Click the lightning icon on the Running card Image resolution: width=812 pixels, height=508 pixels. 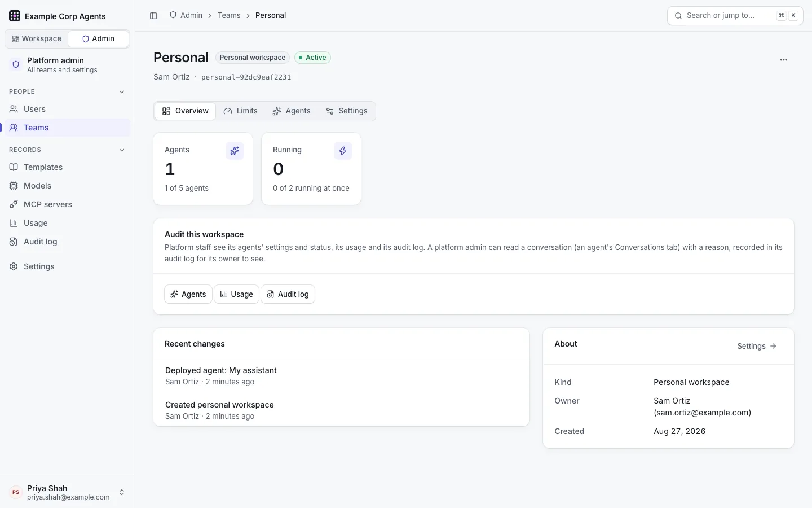click(x=343, y=151)
